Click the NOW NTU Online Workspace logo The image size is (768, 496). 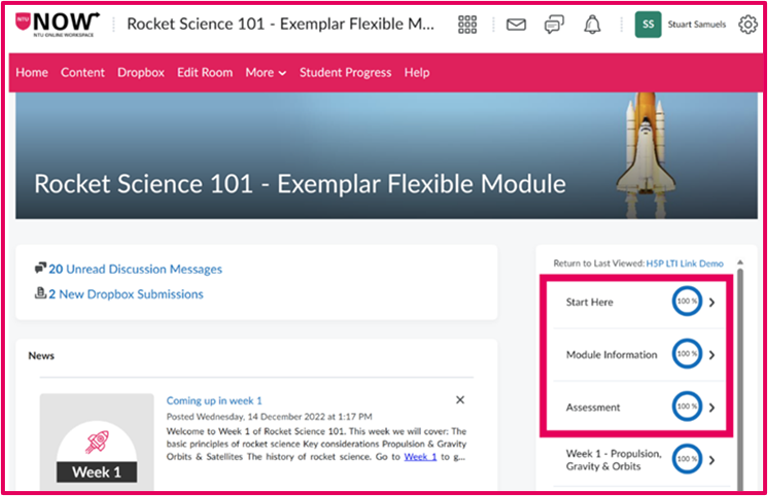coord(57,24)
